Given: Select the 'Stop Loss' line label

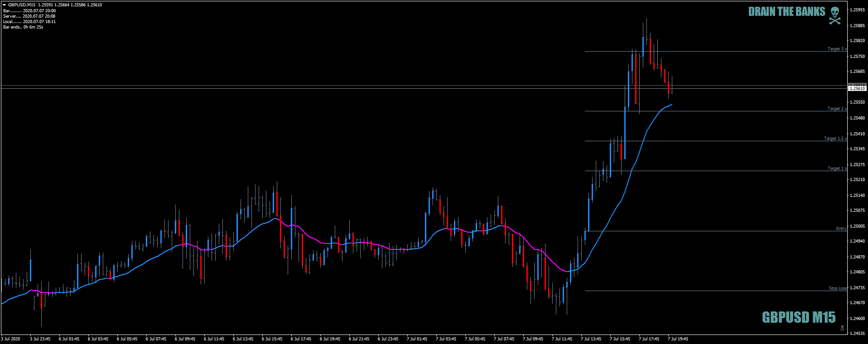Looking at the screenshot, I should tap(838, 288).
